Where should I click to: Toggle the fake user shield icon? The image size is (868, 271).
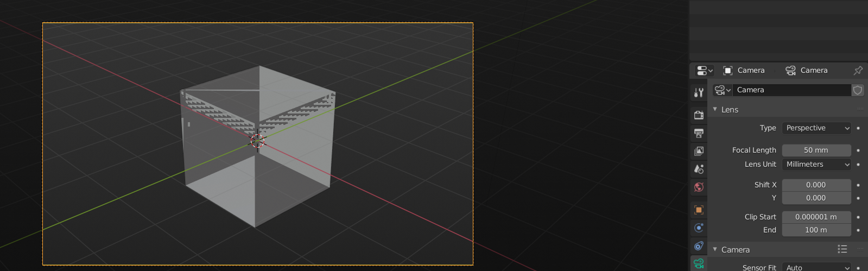coord(858,90)
